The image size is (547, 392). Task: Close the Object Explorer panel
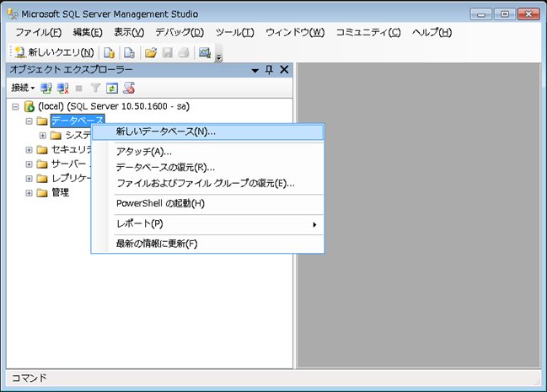pyautogui.click(x=284, y=69)
